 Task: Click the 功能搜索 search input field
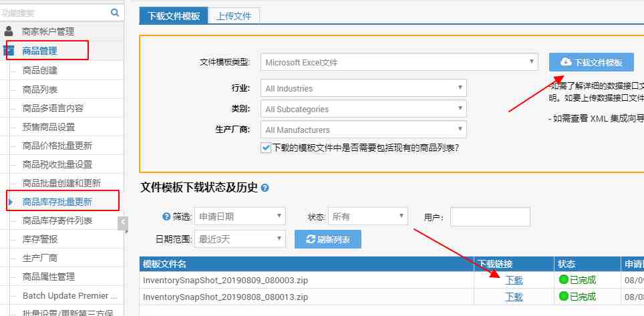point(55,13)
